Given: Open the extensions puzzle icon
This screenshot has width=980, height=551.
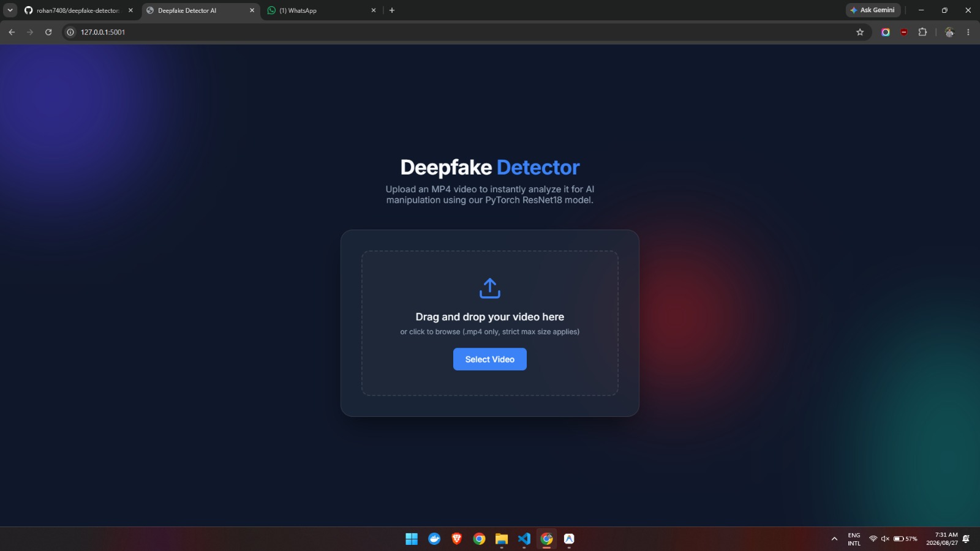Looking at the screenshot, I should pos(922,32).
